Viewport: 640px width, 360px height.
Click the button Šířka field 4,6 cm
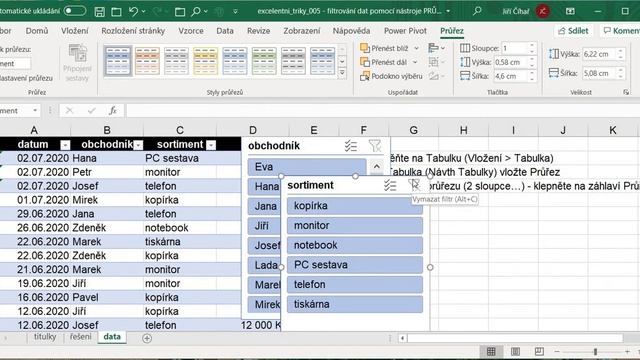click(511, 76)
